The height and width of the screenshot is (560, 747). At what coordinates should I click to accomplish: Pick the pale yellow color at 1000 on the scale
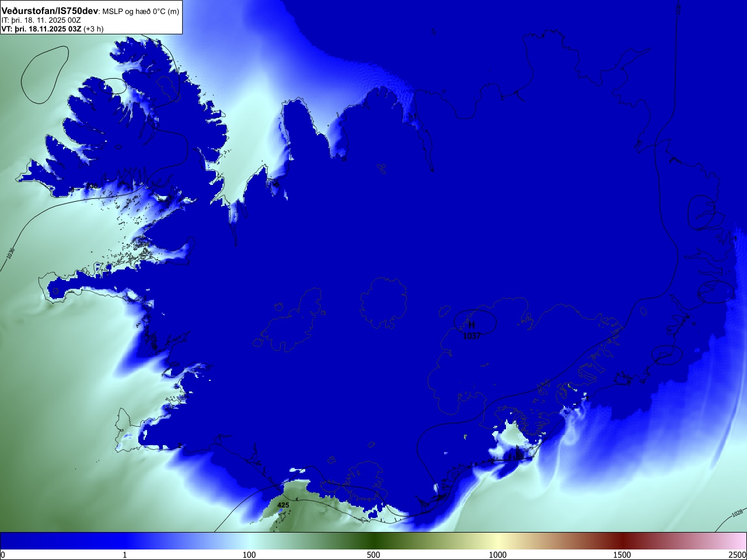(498, 541)
